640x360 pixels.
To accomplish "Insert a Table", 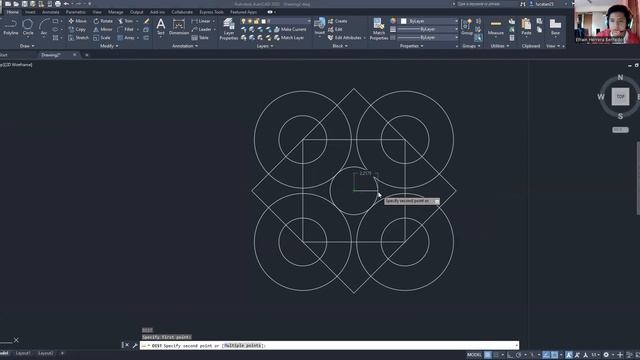I will point(200,38).
